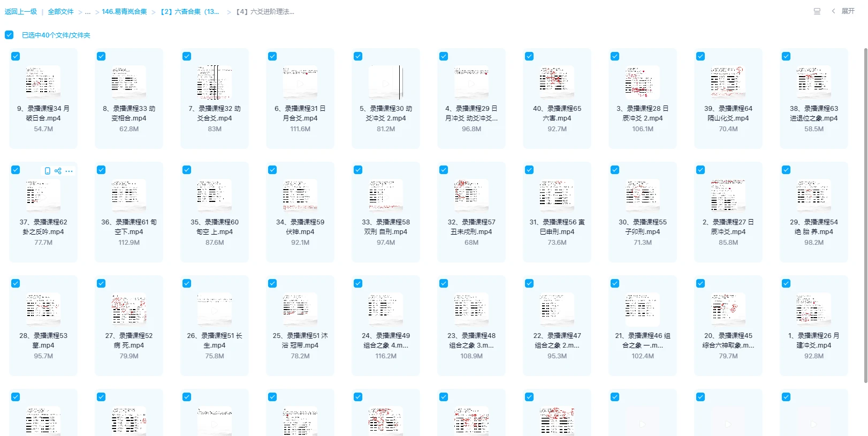Click the vertical scrollbar of the file list
868x436 pixels.
tap(866, 214)
